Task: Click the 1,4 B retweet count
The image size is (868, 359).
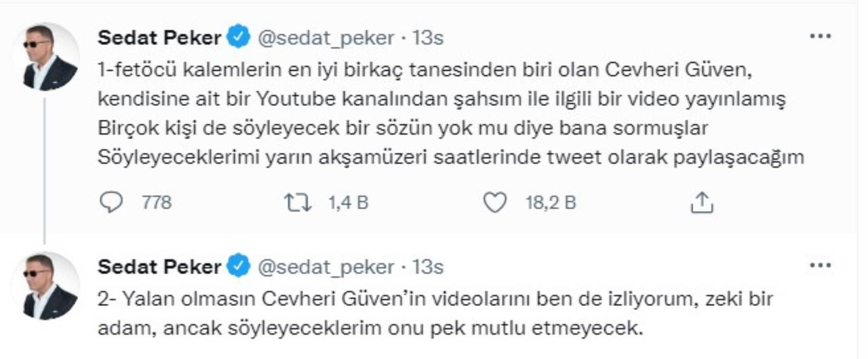Action: 348,202
